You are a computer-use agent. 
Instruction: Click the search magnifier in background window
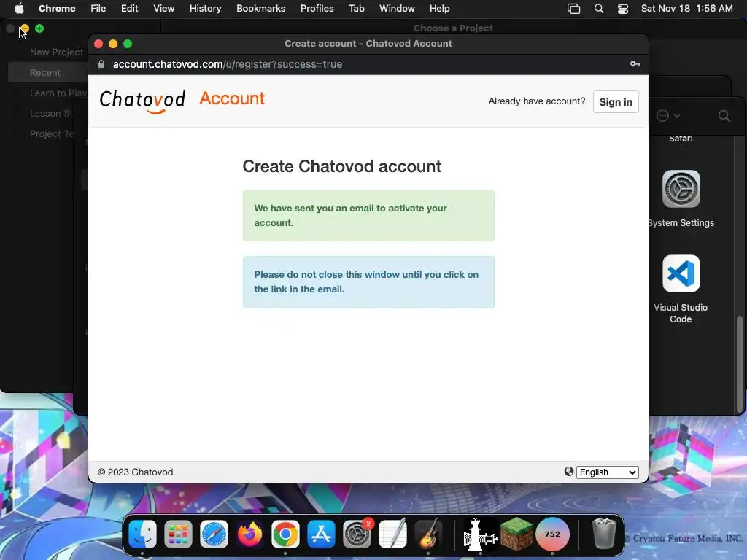point(724,116)
